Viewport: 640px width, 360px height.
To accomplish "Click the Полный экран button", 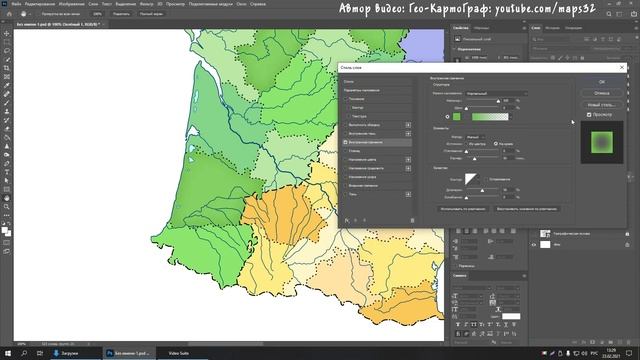I will point(151,14).
